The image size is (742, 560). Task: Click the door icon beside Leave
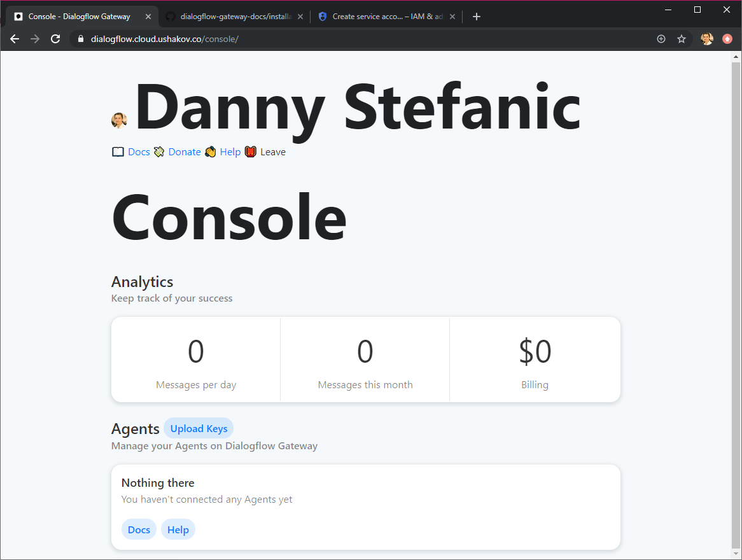pyautogui.click(x=251, y=152)
